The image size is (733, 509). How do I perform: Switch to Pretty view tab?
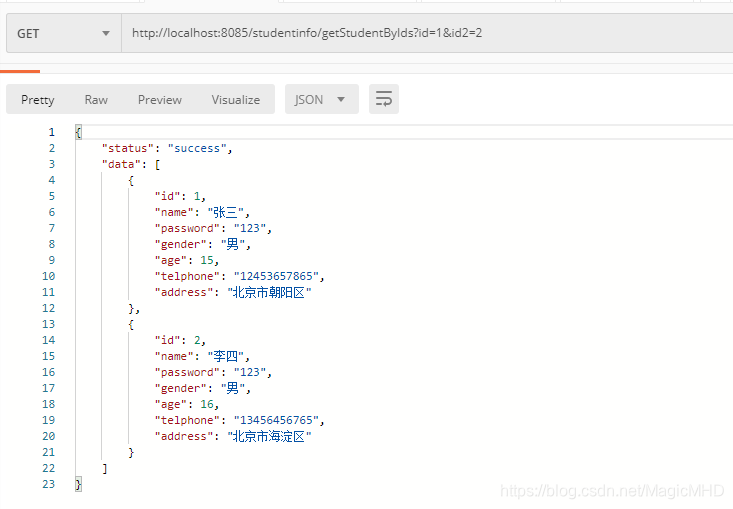click(x=37, y=100)
